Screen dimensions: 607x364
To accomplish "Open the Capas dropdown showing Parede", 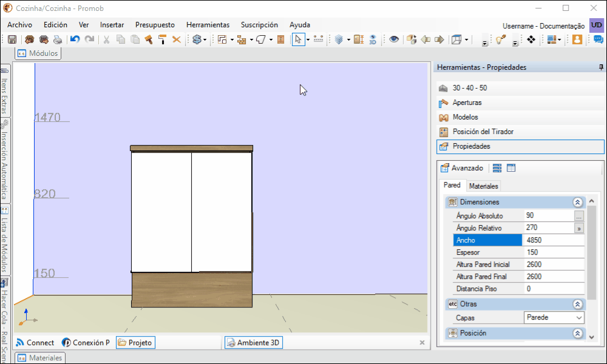I will [x=554, y=317].
